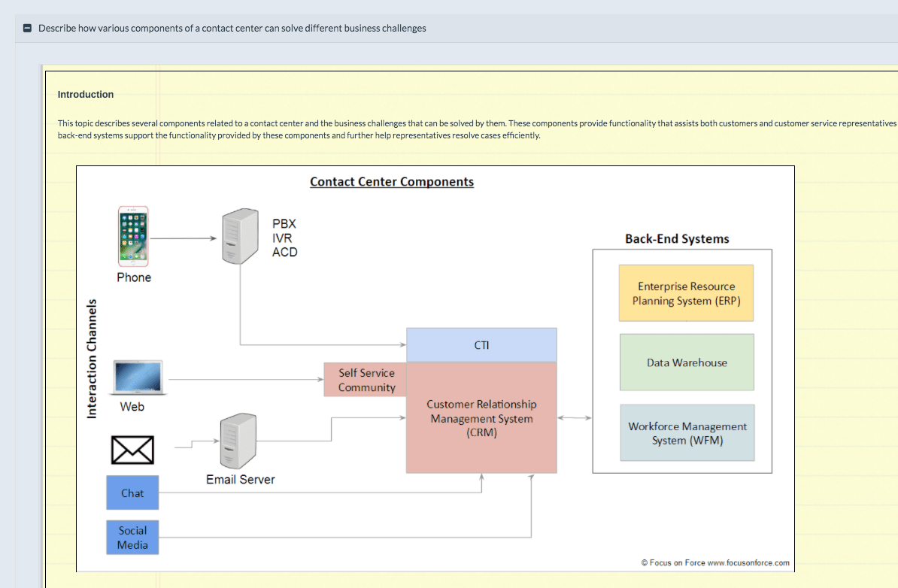Screen dimensions: 898x588
Task: Click the Data Warehouse box
Action: pyautogui.click(x=687, y=362)
